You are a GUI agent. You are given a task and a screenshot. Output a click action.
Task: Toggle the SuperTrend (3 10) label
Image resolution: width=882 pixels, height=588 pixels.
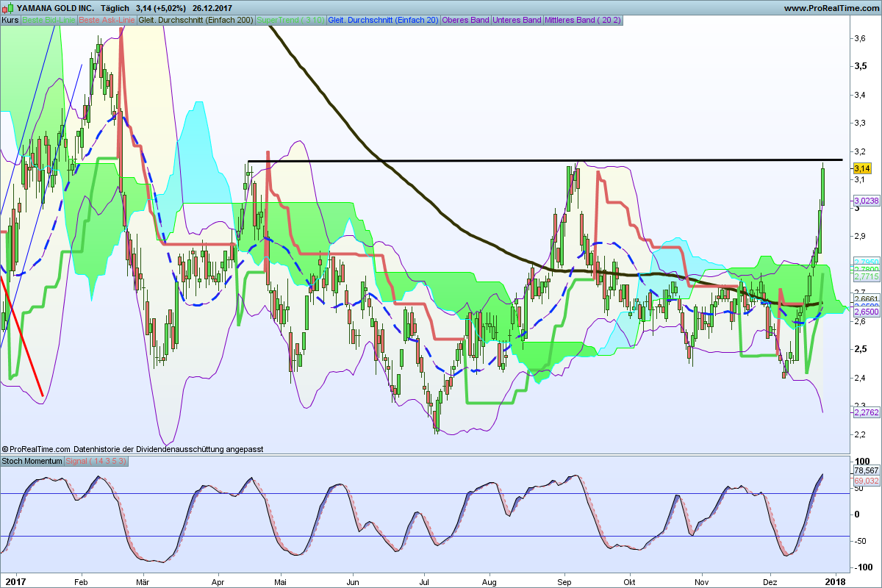(x=290, y=20)
